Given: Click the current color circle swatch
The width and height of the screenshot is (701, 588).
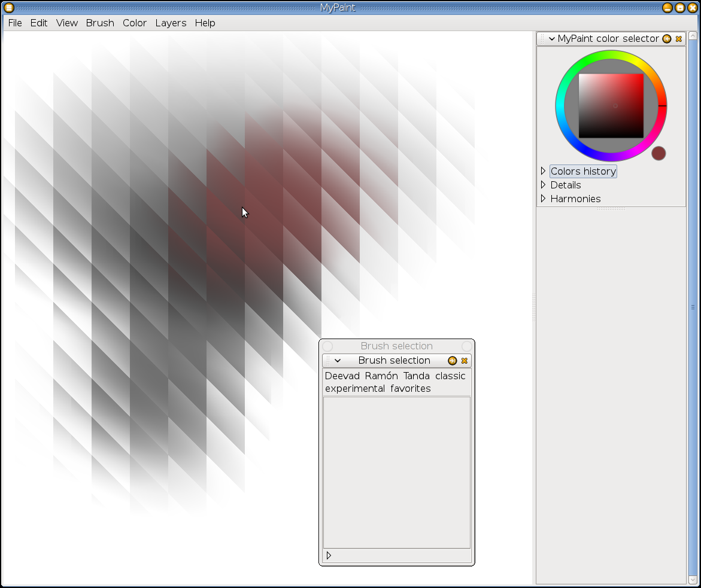Looking at the screenshot, I should click(x=658, y=154).
